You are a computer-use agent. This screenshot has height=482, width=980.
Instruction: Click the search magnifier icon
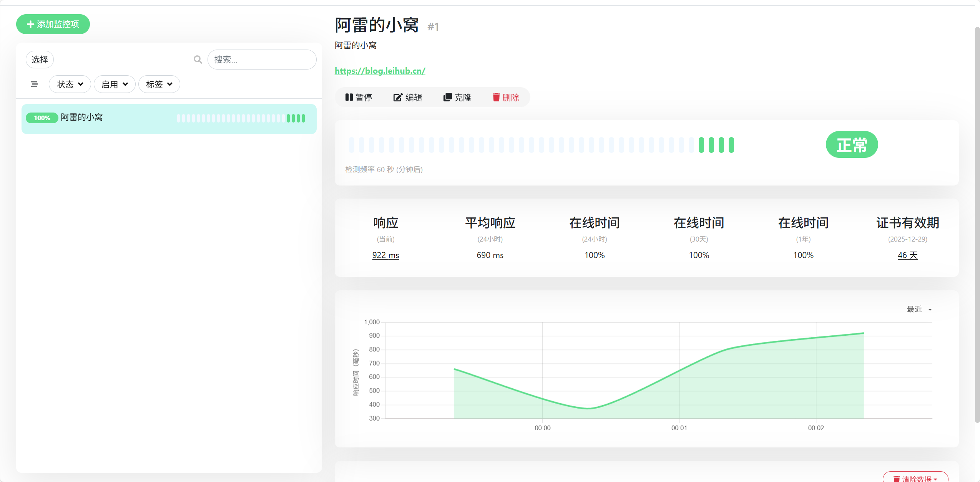[x=198, y=60]
